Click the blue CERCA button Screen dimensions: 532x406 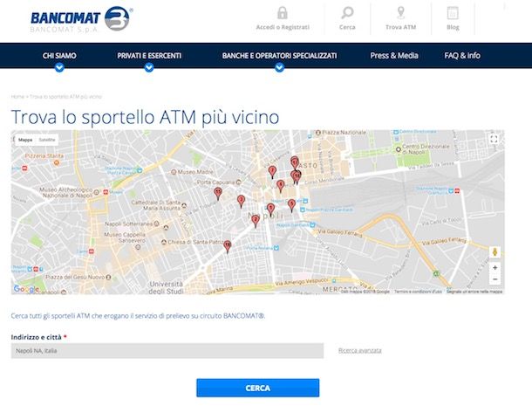[258, 388]
